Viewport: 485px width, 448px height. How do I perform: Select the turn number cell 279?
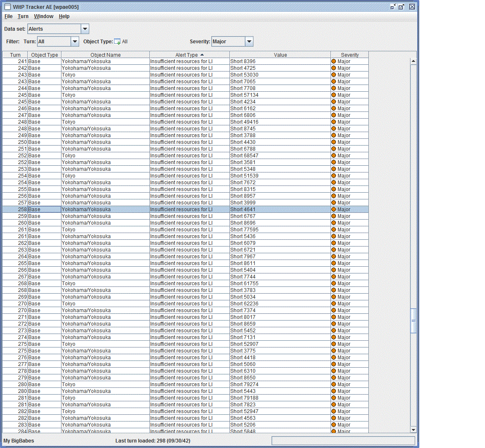pyautogui.click(x=15, y=378)
